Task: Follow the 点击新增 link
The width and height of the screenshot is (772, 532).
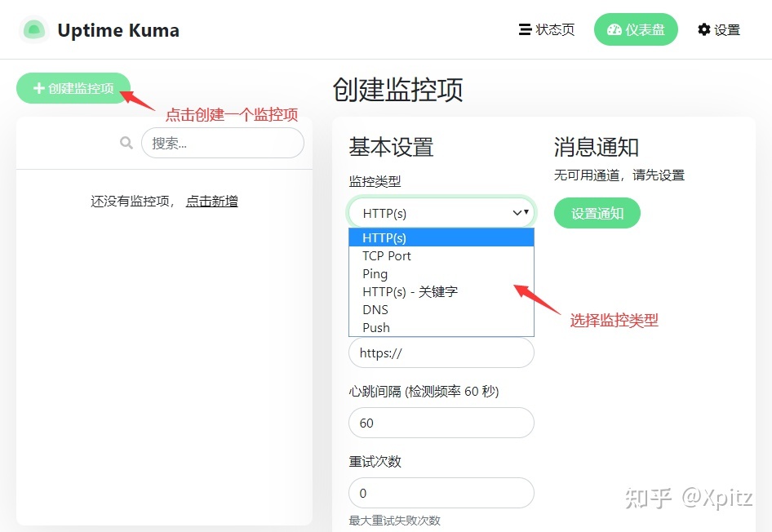Action: [211, 201]
